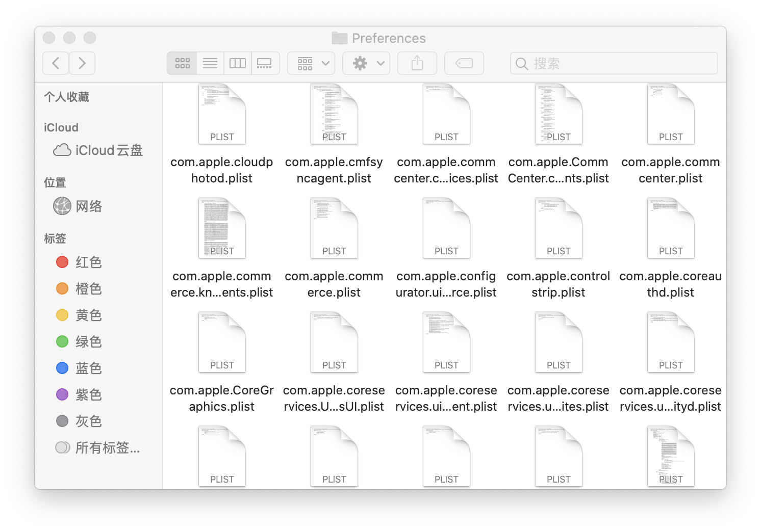Select com.apple.coreservices.U...sUI.plist file icon
This screenshot has height=532, width=761.
pos(334,342)
